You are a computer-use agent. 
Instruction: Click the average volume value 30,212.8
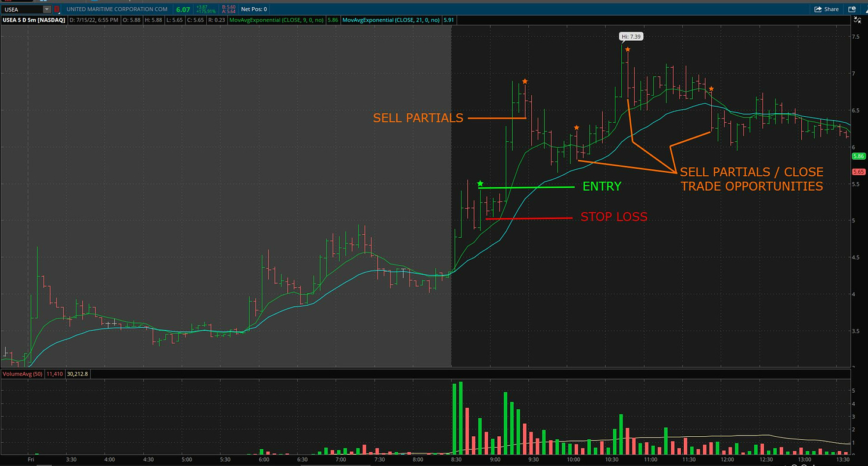[x=78, y=374]
